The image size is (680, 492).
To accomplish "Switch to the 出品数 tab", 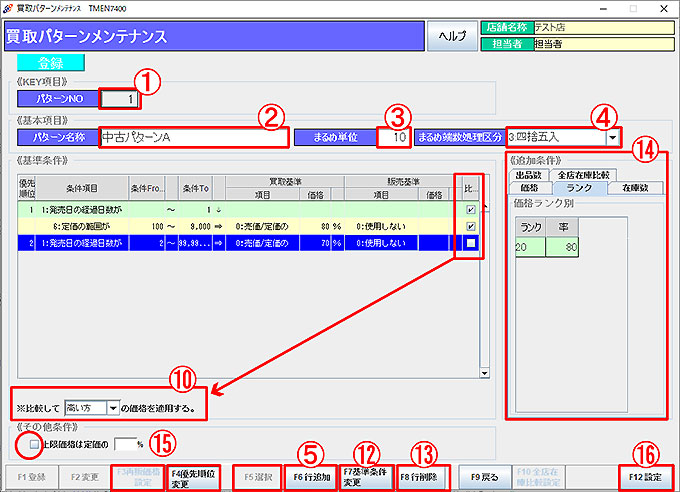I will [529, 175].
